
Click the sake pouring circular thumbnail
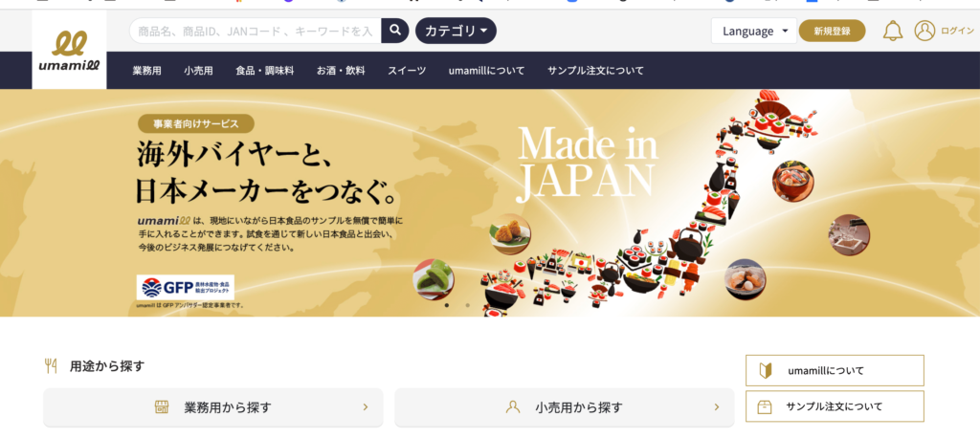[x=850, y=235]
